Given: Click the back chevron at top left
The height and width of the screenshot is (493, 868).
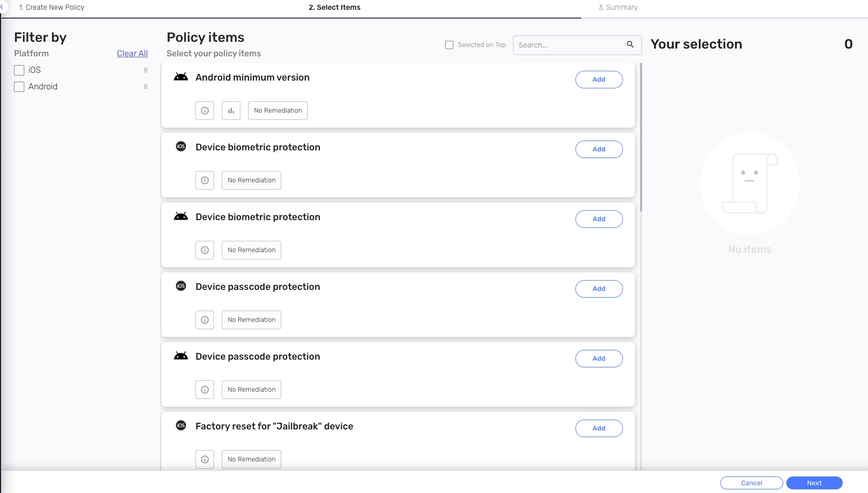Looking at the screenshot, I should click(x=2, y=7).
